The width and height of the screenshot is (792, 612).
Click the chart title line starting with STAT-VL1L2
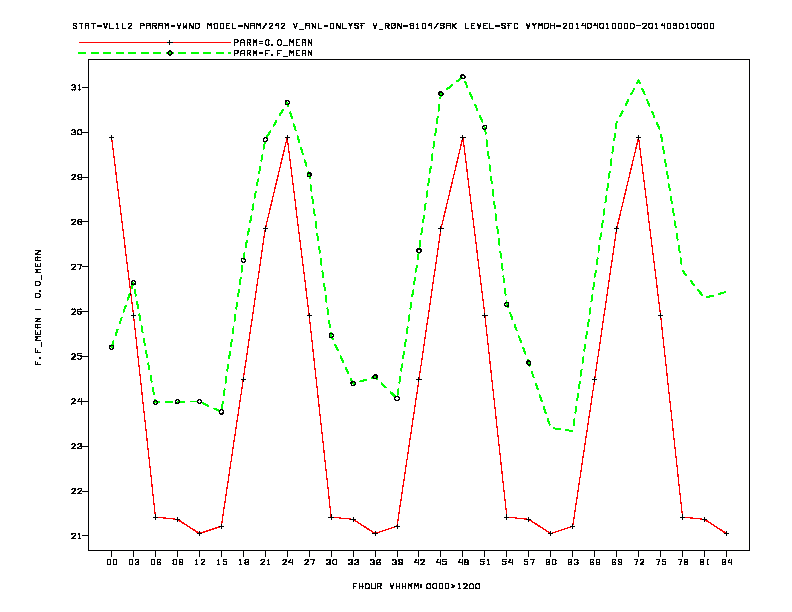coord(393,26)
